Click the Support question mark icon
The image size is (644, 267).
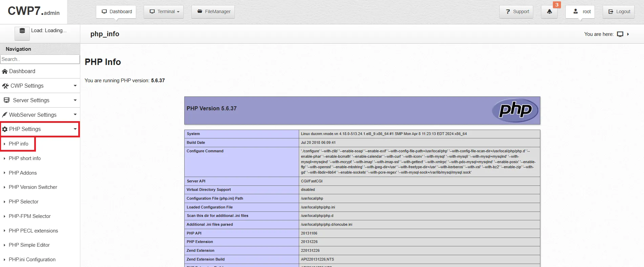[x=508, y=12]
